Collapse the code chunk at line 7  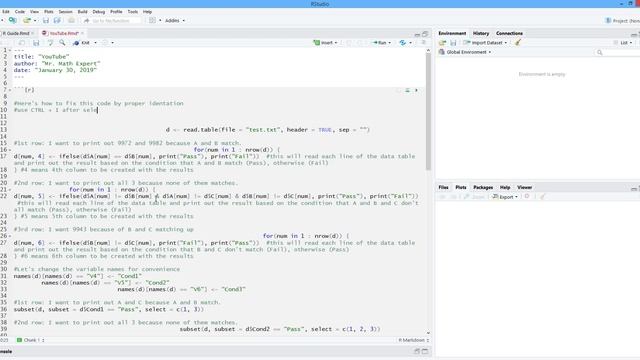(10, 90)
